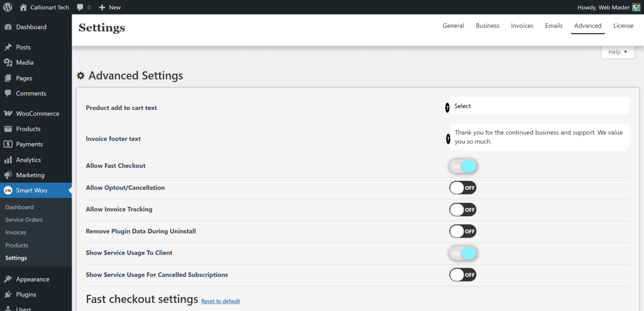
Task: Click the gear icon by Advanced Settings heading
Action: (81, 75)
